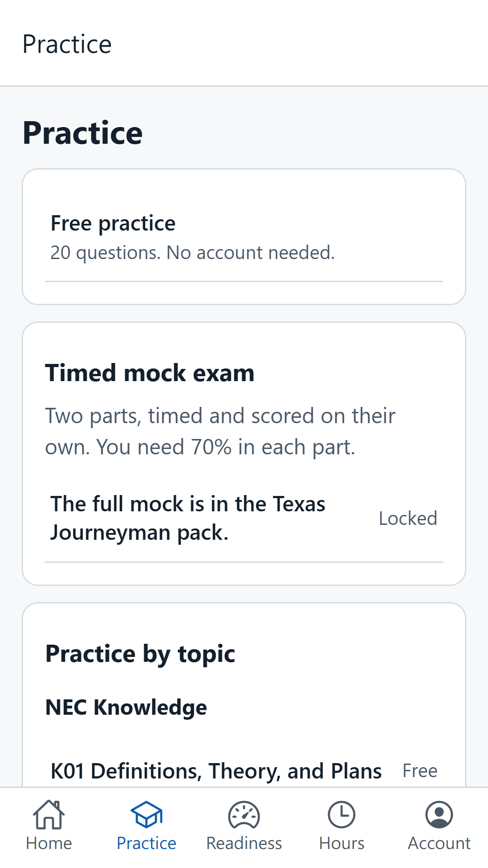Open the Hours clock icon
This screenshot has height=868, width=488.
pos(342,815)
